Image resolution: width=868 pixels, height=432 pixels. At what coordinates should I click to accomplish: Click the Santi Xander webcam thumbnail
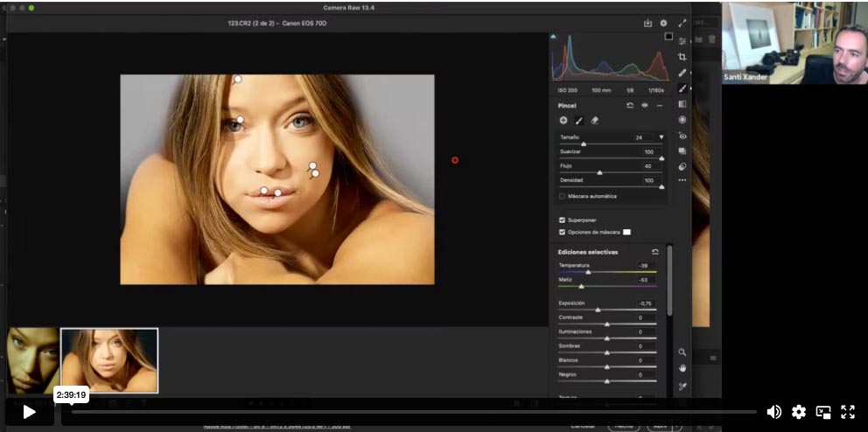(x=794, y=43)
